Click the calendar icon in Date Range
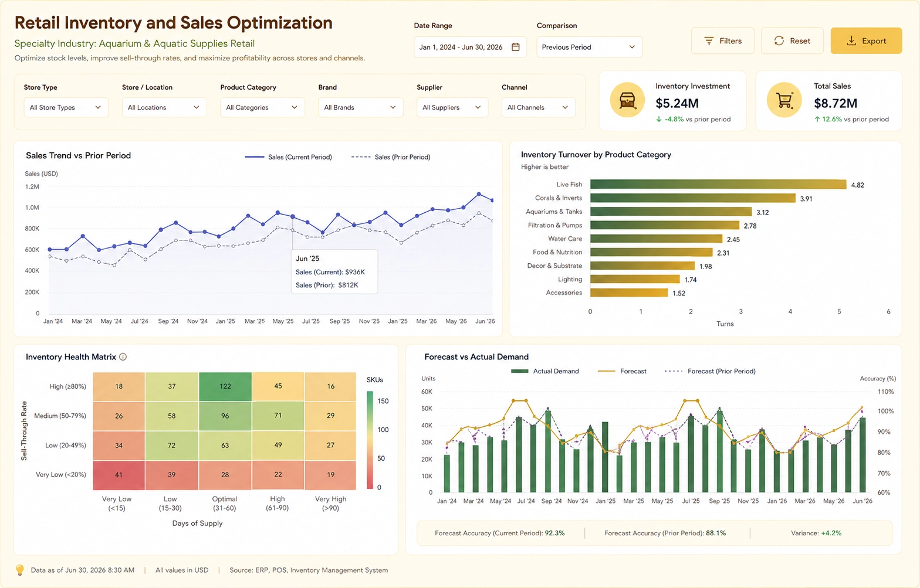Viewport: 920px width, 588px height. coord(516,47)
